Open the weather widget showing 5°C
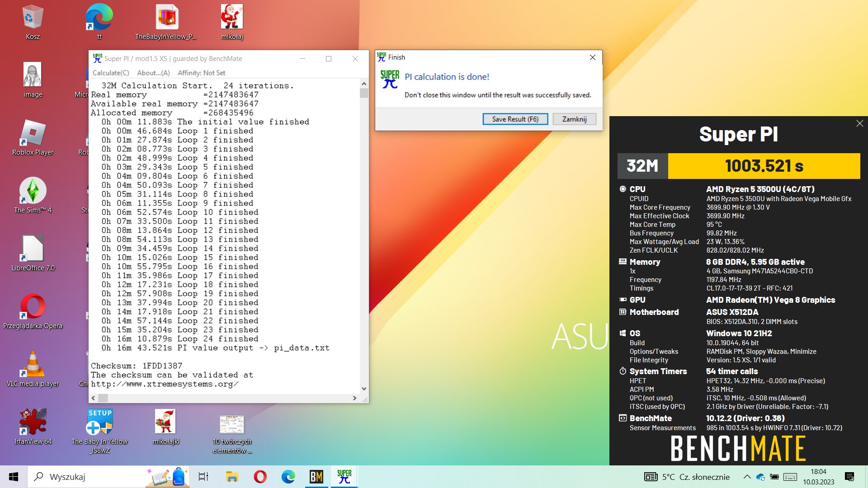This screenshot has width=868, height=488. (687, 477)
